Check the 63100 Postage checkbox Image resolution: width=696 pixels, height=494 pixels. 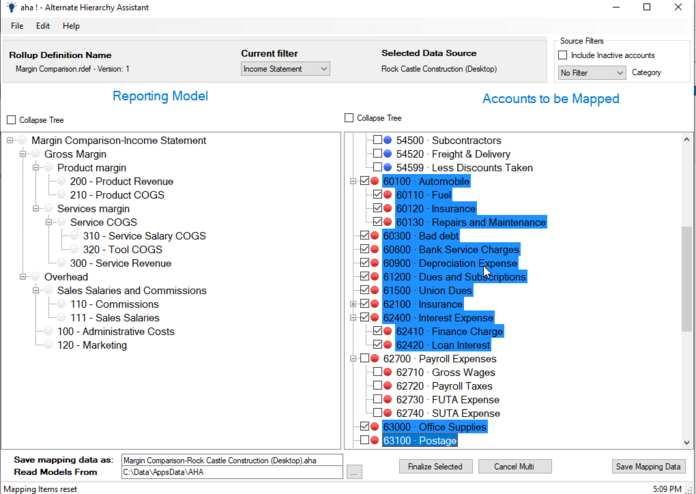point(364,440)
